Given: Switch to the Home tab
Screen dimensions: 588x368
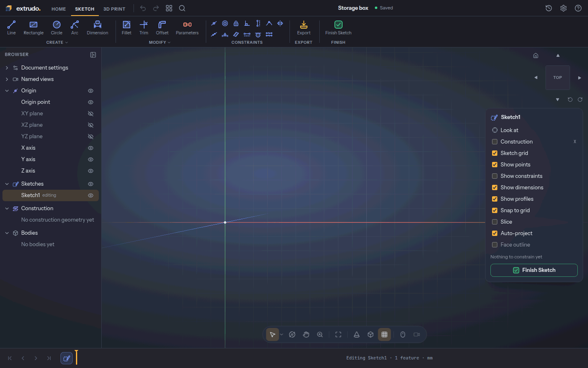Looking at the screenshot, I should tap(59, 9).
